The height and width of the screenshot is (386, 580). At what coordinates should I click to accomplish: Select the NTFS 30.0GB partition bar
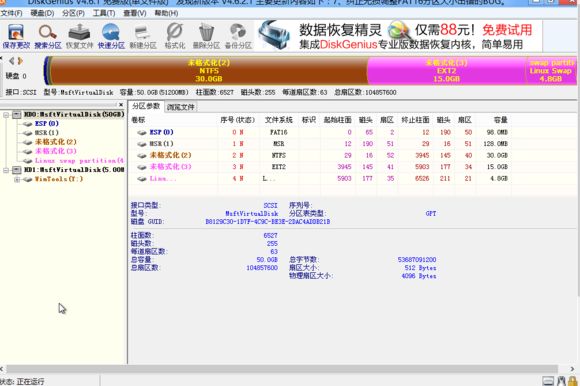point(208,71)
